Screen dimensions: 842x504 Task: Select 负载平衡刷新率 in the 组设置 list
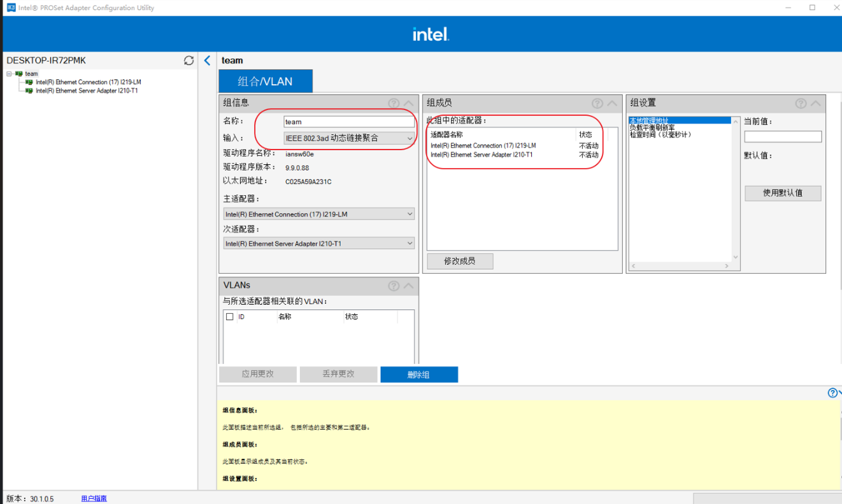652,127
